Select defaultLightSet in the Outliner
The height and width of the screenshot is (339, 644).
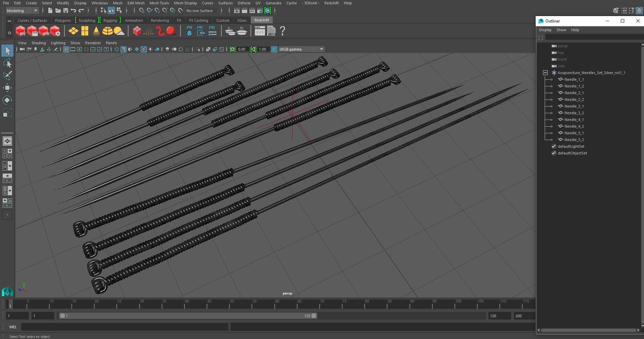click(571, 146)
